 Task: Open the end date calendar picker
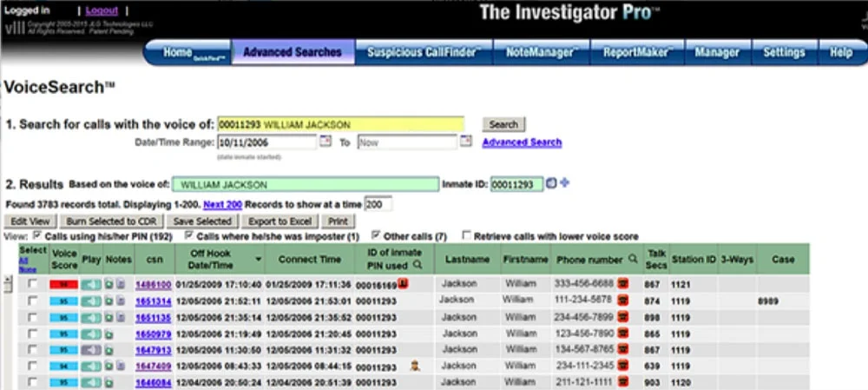point(466,142)
